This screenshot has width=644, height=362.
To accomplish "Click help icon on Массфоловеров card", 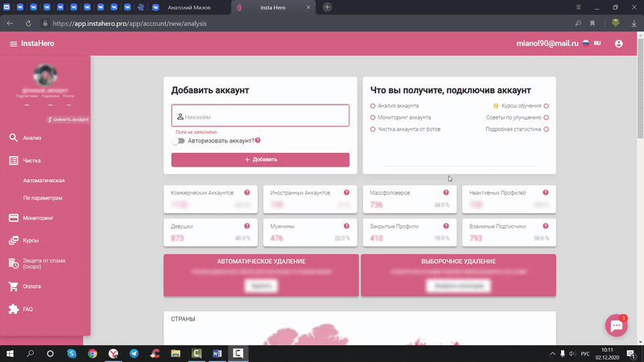I will 446,192.
